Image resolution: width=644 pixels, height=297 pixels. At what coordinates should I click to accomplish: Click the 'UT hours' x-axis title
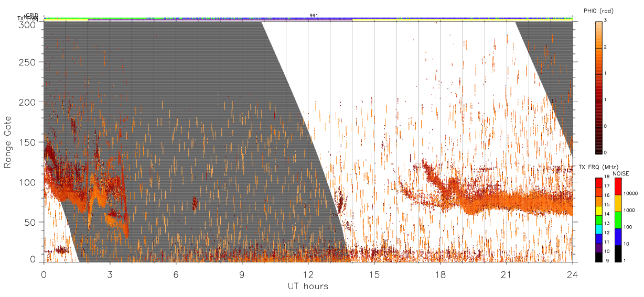(x=308, y=286)
